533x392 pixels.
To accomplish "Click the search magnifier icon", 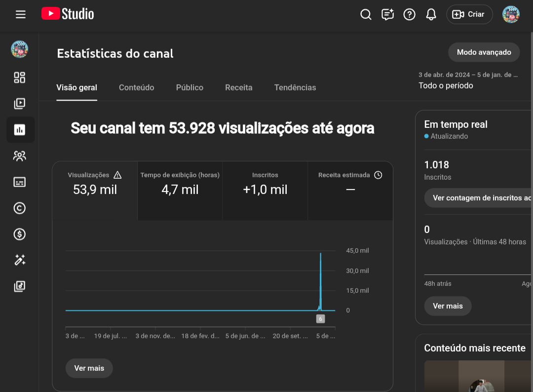I will 366,14.
